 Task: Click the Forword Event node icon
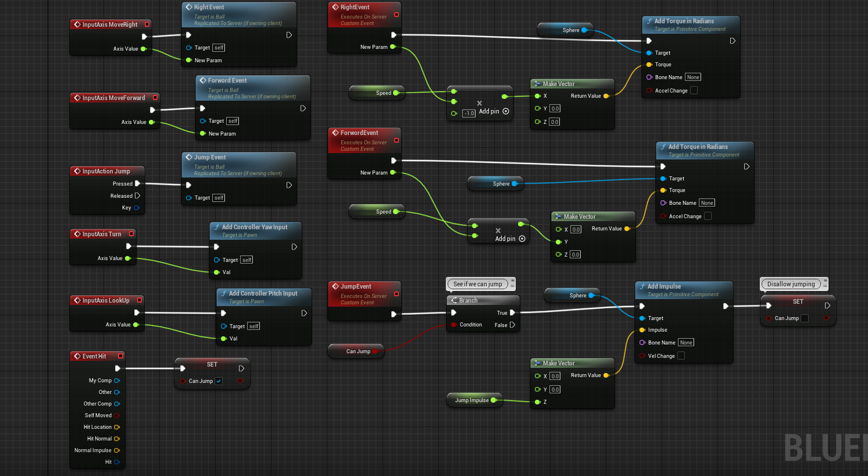pos(202,80)
